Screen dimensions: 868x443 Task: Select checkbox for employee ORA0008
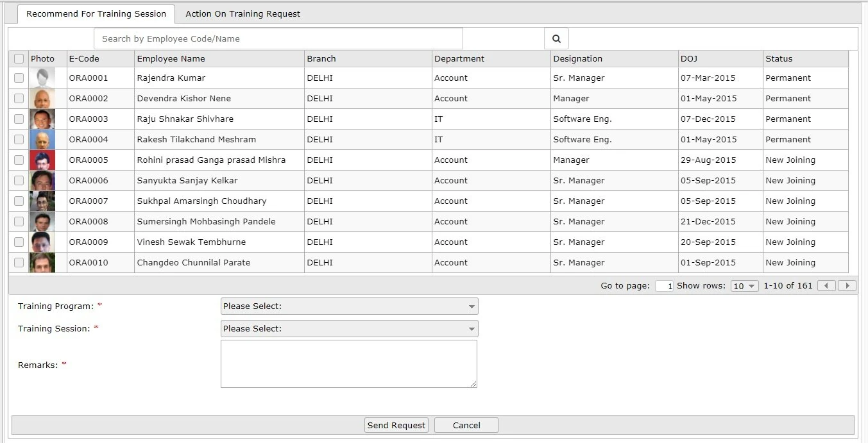click(19, 221)
